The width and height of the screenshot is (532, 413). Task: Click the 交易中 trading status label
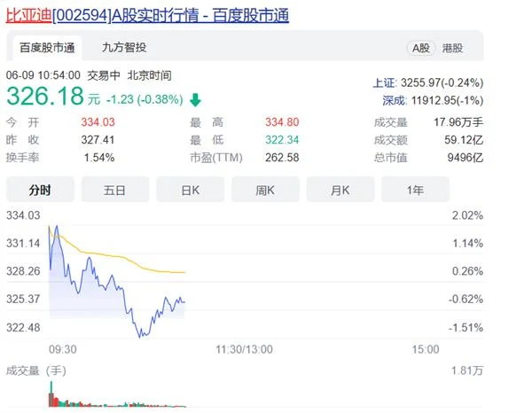[x=104, y=75]
